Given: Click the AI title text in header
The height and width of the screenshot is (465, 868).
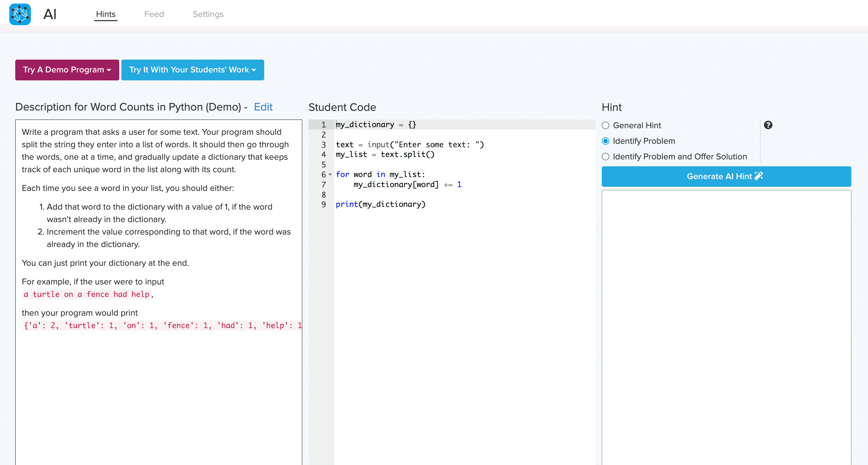Looking at the screenshot, I should [50, 14].
